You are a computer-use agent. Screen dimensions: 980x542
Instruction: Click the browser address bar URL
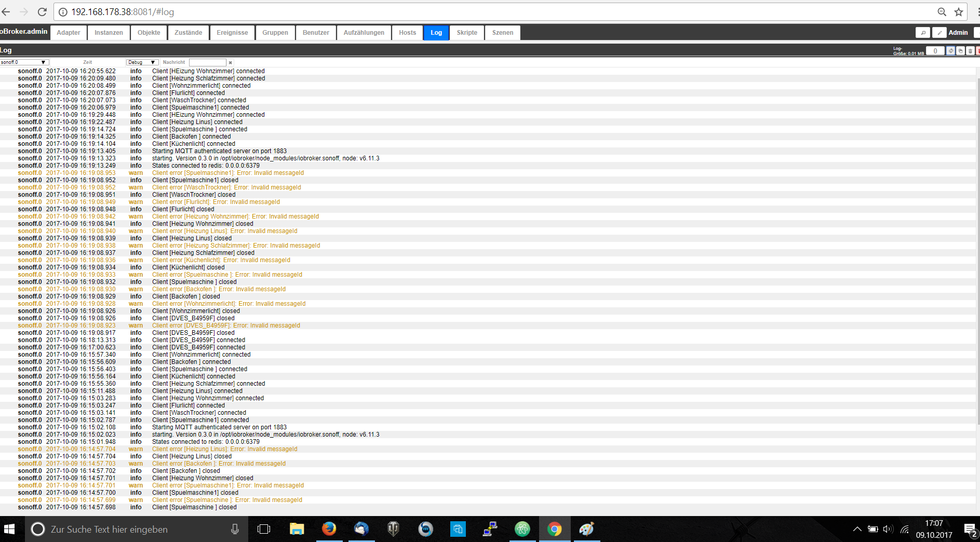click(123, 11)
